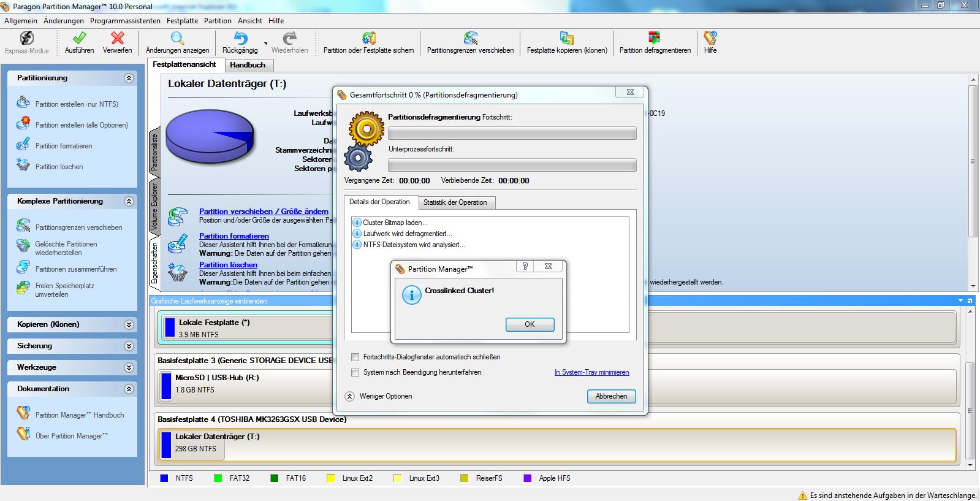Open the Programmassistenten menu
The height and width of the screenshot is (501, 980).
(x=125, y=21)
